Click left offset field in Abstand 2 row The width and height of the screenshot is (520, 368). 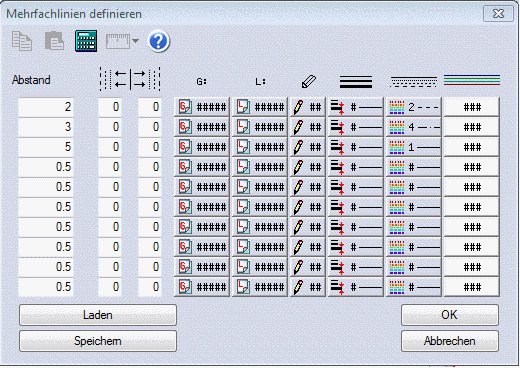(110, 107)
